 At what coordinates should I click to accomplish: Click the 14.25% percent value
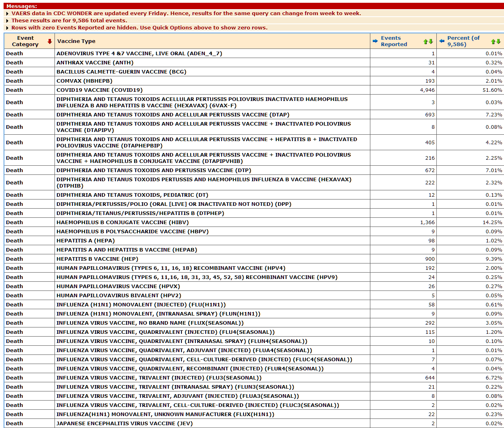pyautogui.click(x=492, y=223)
